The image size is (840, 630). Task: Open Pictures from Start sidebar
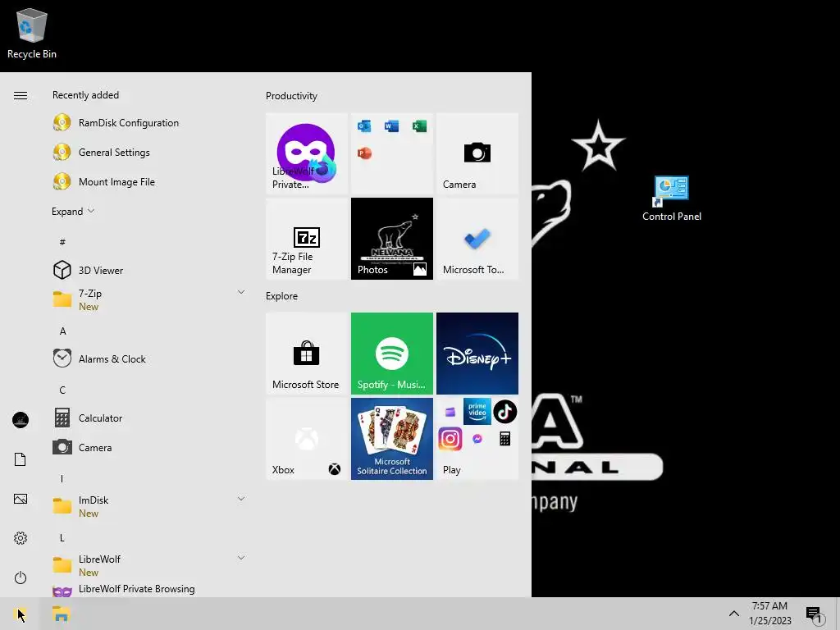coord(21,499)
